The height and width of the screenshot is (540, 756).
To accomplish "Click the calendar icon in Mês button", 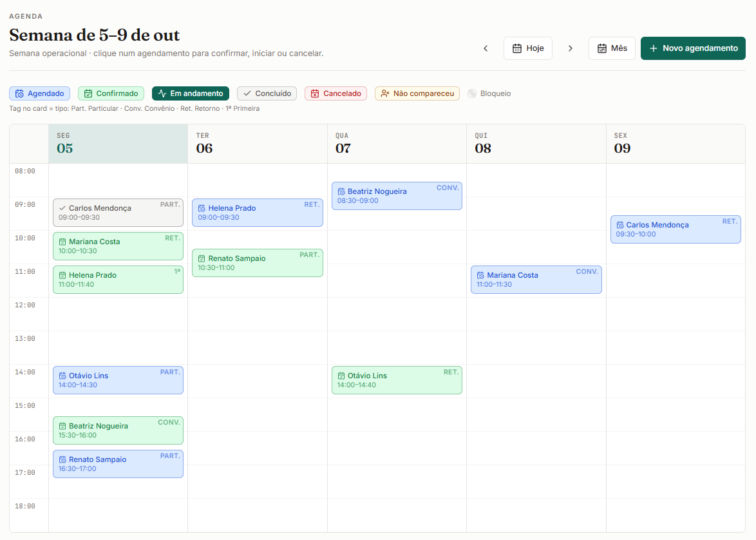I will click(x=601, y=48).
